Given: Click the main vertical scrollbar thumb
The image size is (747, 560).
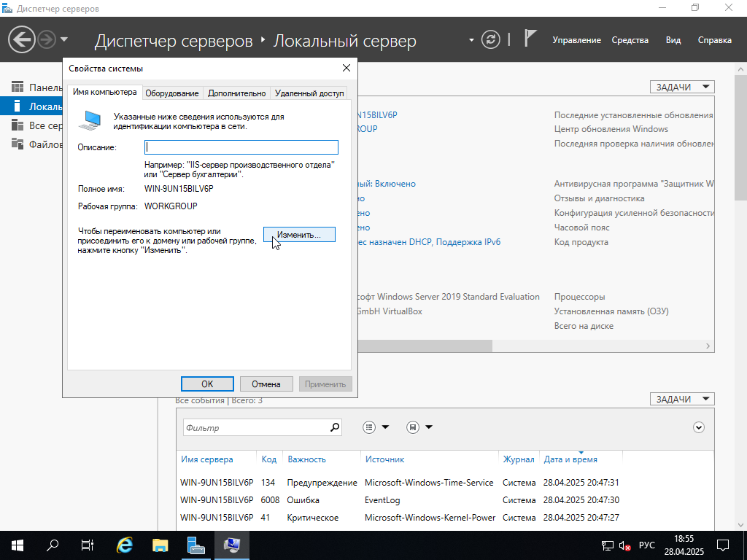Looking at the screenshot, I should [x=740, y=137].
